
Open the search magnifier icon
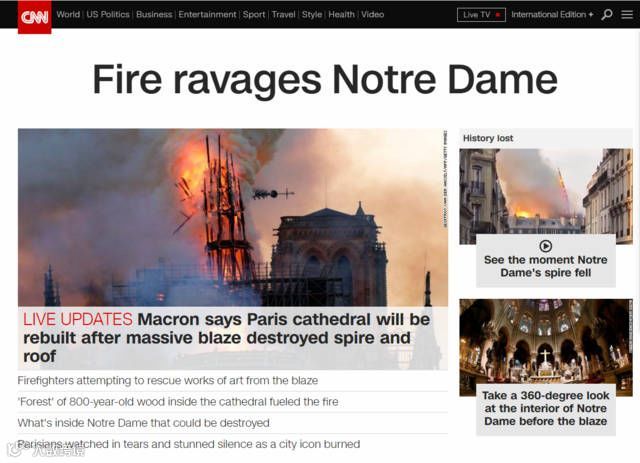(x=607, y=15)
